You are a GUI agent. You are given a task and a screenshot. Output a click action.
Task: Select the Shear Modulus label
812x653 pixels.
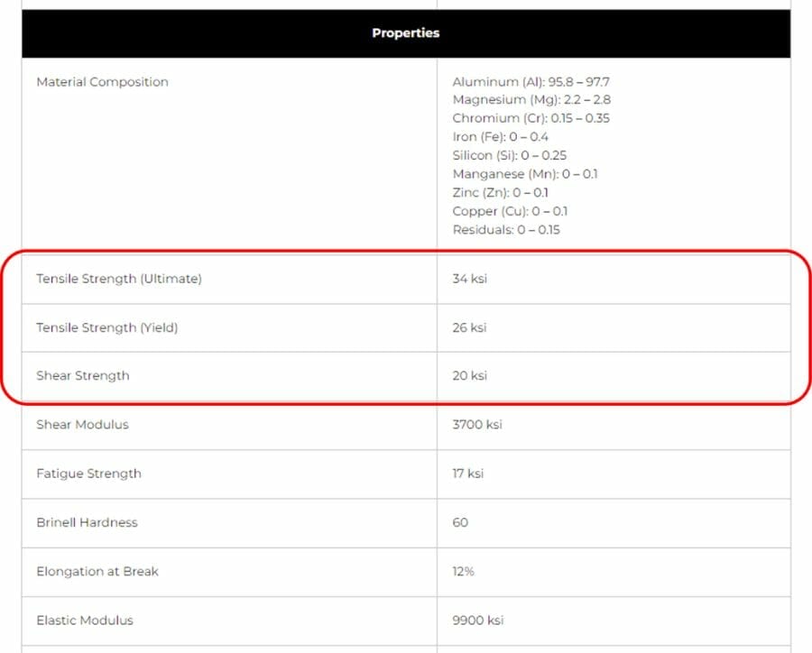[82, 425]
